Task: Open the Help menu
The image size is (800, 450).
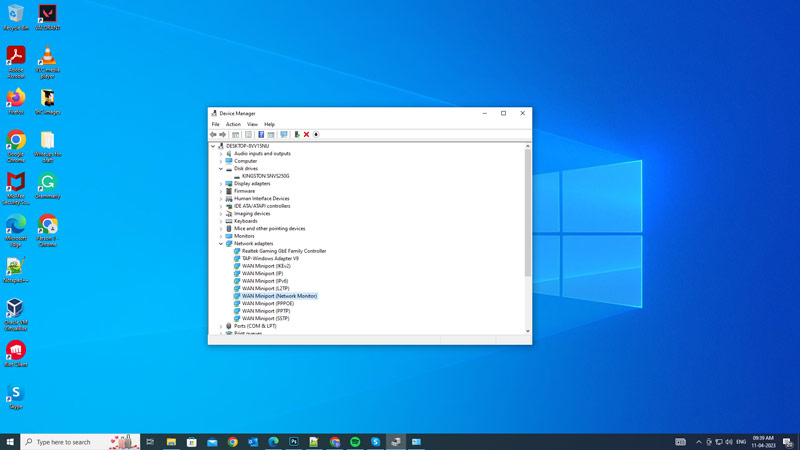Action: [269, 124]
